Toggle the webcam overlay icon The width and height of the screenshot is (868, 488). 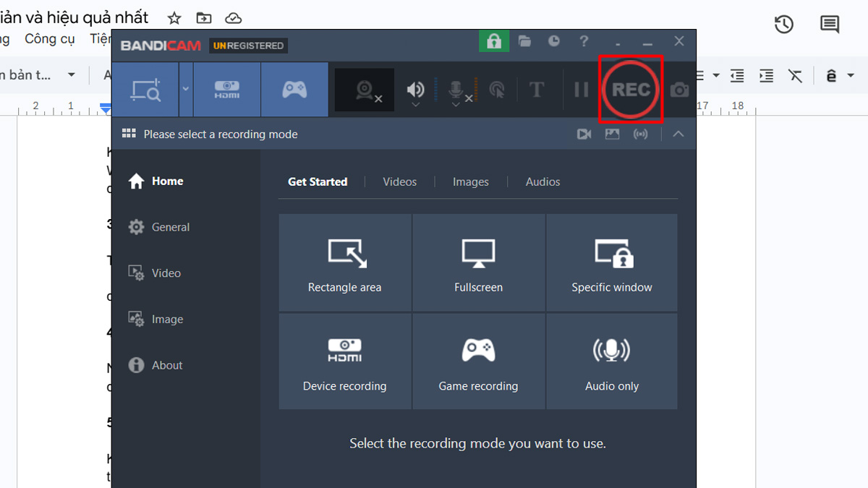pyautogui.click(x=365, y=90)
